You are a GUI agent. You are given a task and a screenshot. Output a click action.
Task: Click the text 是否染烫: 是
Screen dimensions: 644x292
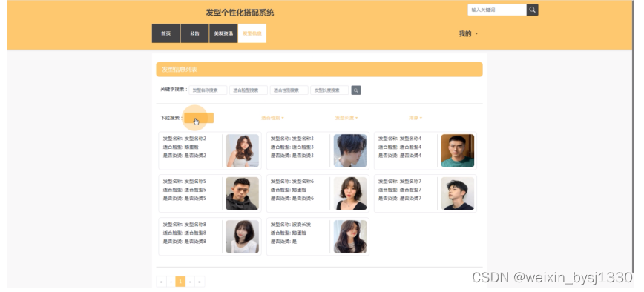tap(283, 241)
